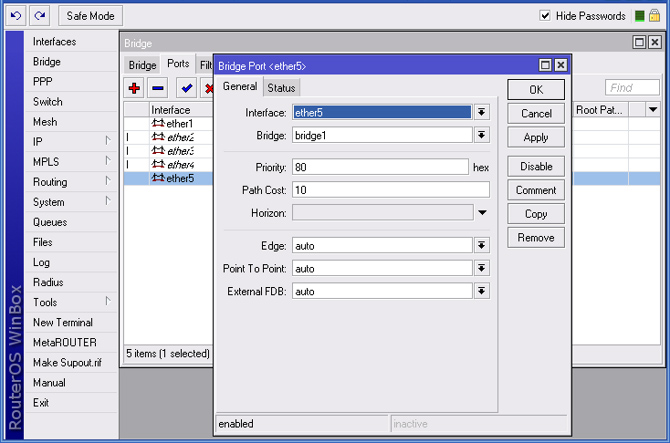Open the Interface dropdown arrow
The width and height of the screenshot is (670, 443).
click(x=481, y=113)
